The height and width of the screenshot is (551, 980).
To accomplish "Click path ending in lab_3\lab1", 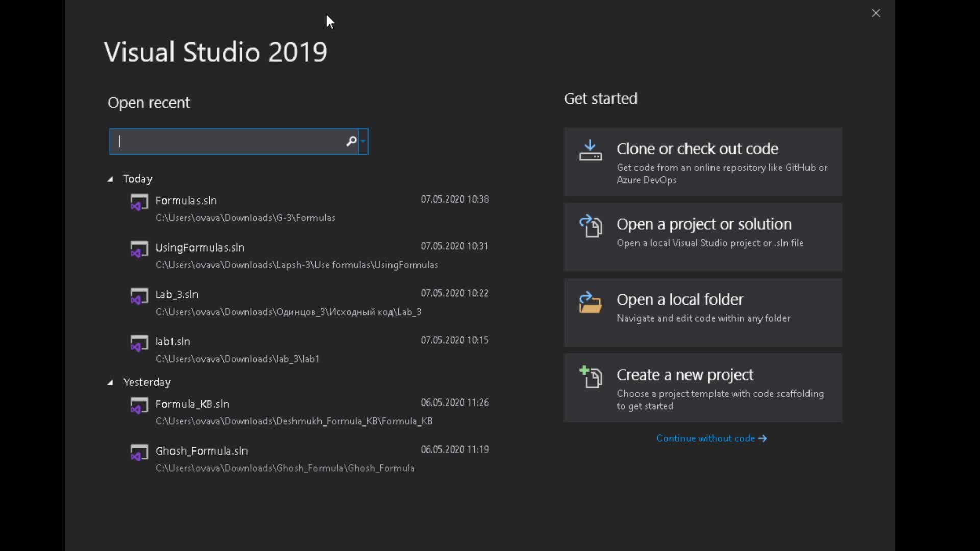I will [x=238, y=359].
